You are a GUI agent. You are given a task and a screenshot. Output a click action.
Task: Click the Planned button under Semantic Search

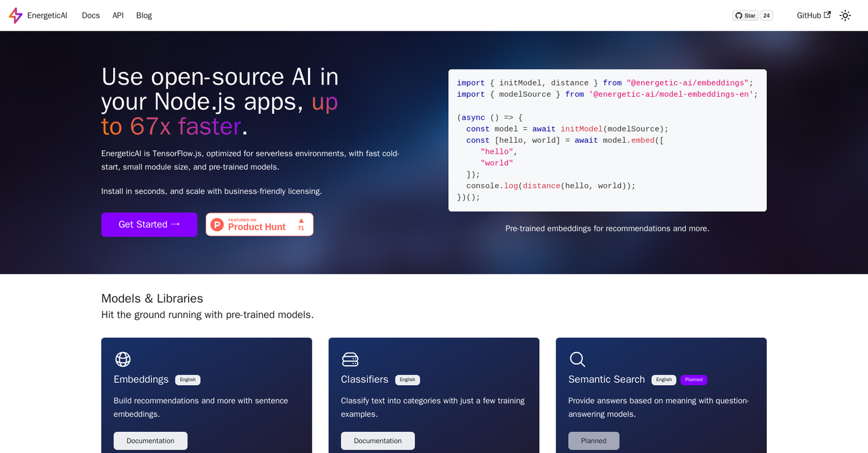[x=593, y=441]
